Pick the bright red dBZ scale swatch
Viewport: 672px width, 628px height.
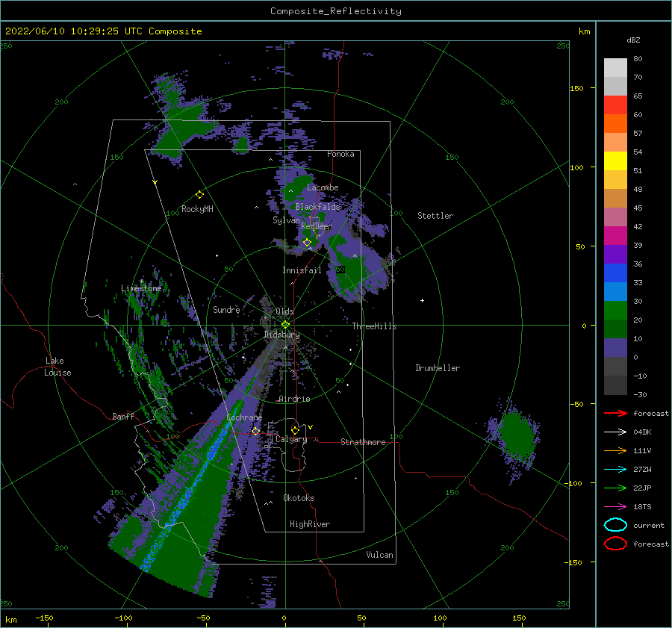coord(615,105)
